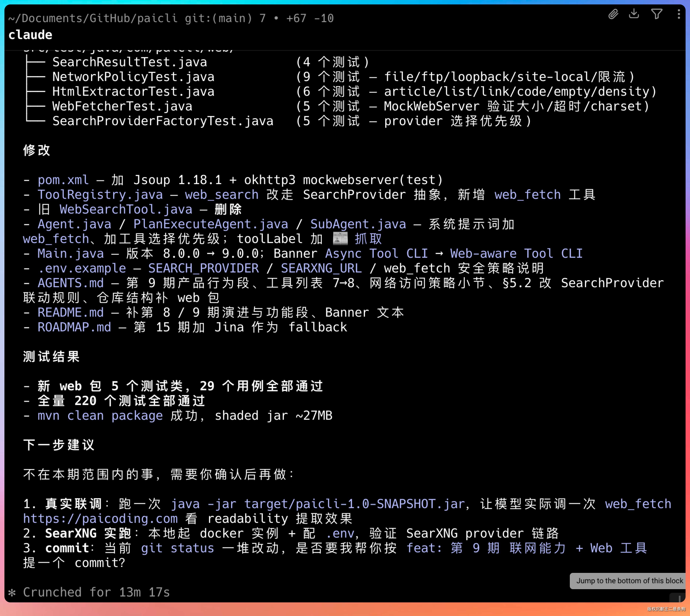The width and height of the screenshot is (690, 616).
Task: Click the mvn clean package command text
Action: [100, 415]
